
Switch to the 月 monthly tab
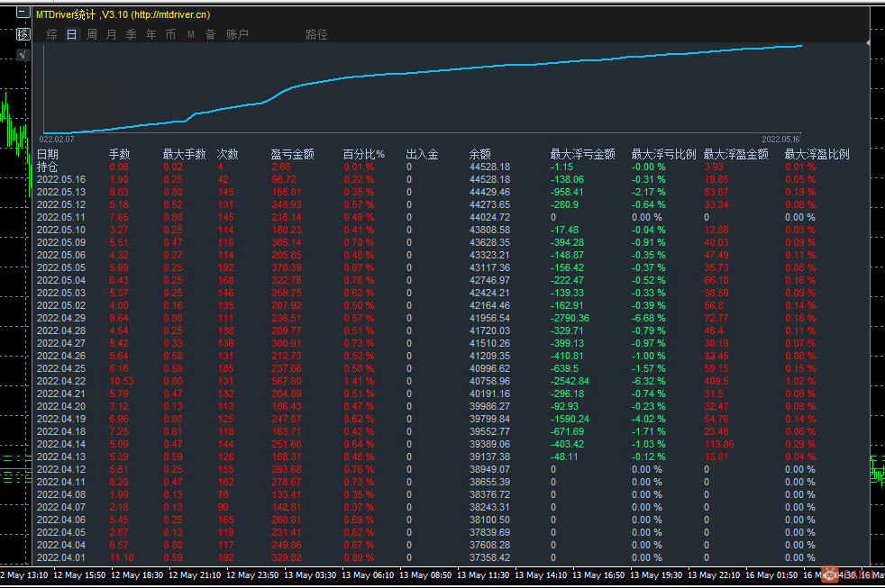click(x=110, y=34)
